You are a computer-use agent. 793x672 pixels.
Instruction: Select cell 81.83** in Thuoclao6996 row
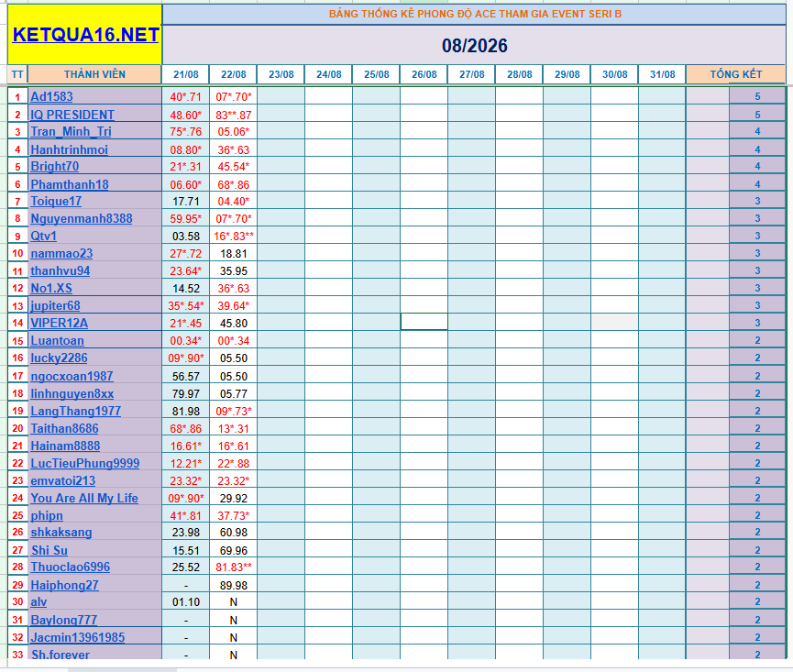point(233,567)
